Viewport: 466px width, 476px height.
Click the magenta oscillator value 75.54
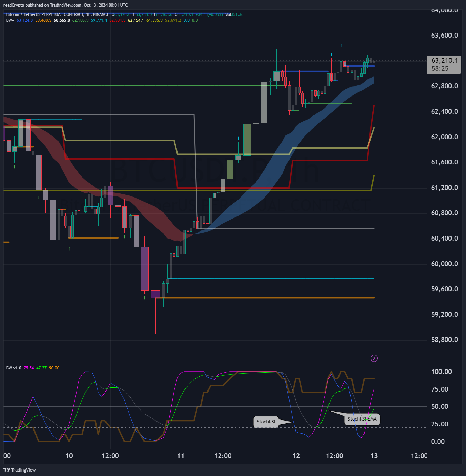point(29,368)
